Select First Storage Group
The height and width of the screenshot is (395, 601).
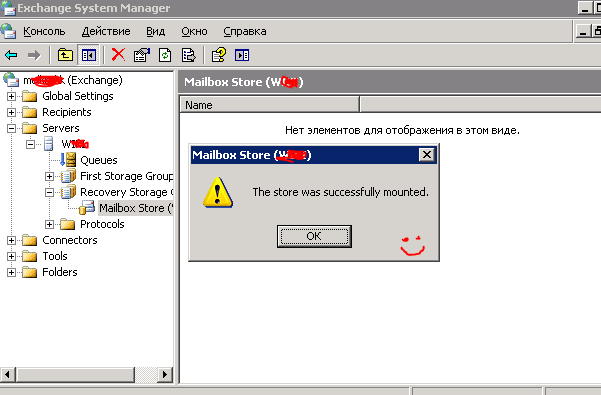pos(126,176)
